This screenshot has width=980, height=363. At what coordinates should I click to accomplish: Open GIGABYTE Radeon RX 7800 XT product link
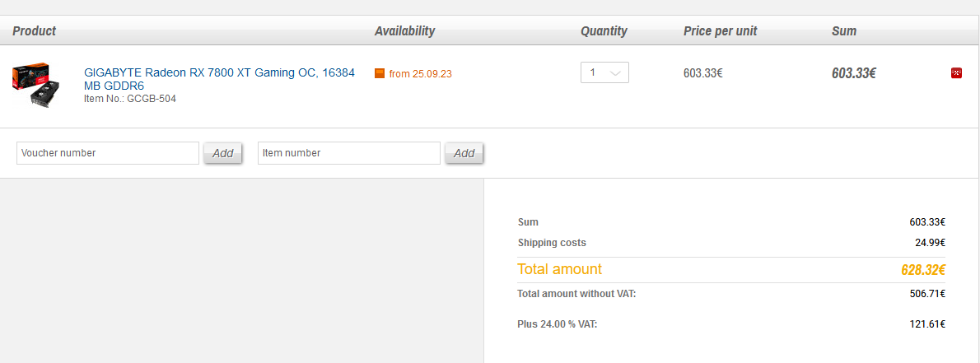click(219, 79)
